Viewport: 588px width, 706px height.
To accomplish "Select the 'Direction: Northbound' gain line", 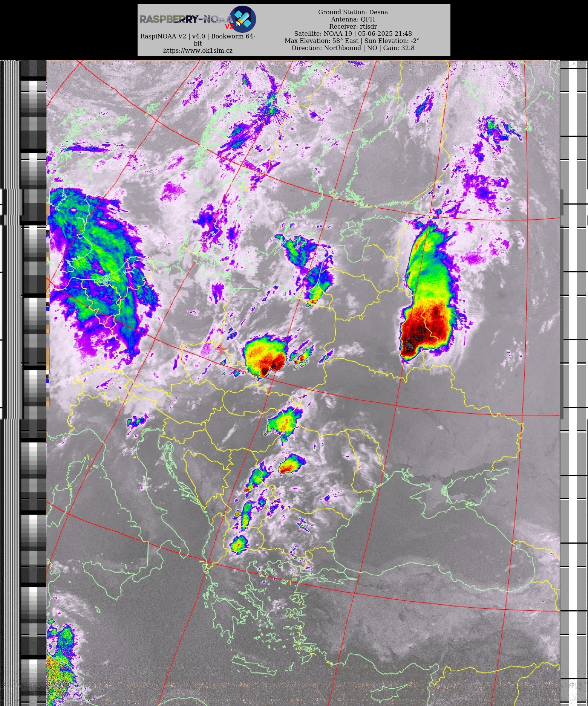I will pos(353,48).
